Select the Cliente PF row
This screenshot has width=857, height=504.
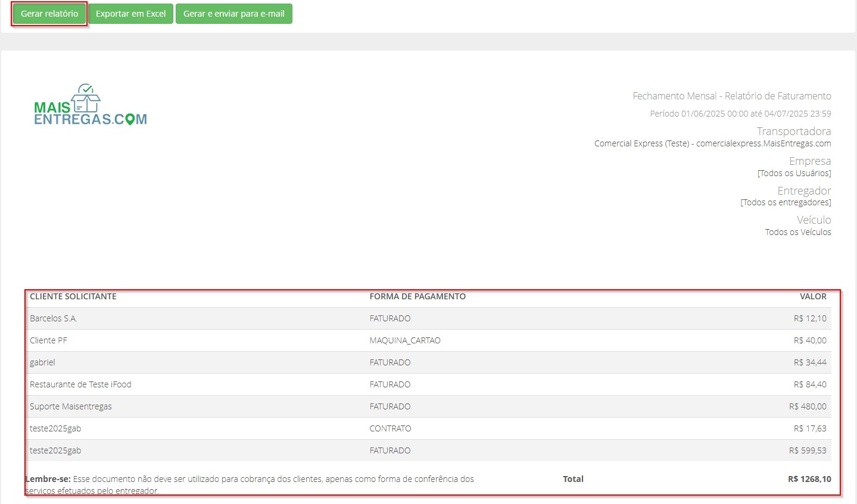click(x=428, y=340)
